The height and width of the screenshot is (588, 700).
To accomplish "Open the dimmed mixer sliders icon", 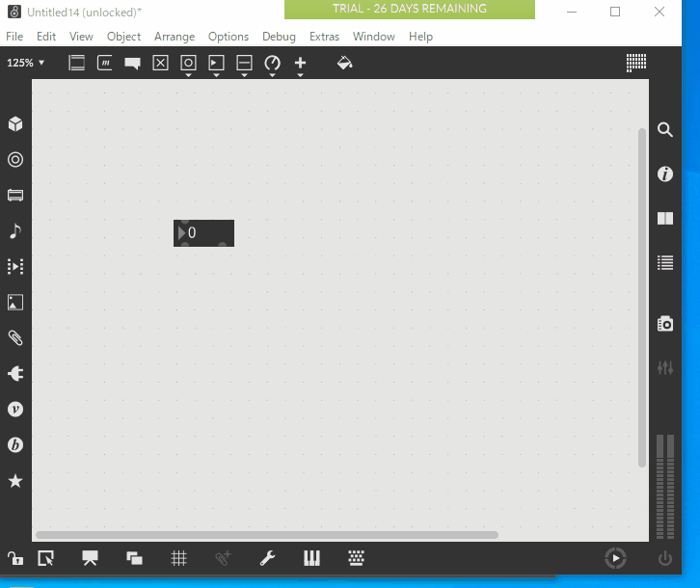I will 665,368.
